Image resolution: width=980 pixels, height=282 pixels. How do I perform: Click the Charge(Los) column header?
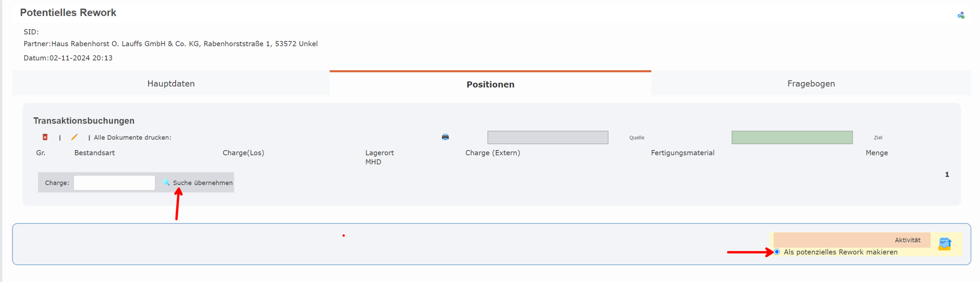click(x=243, y=153)
